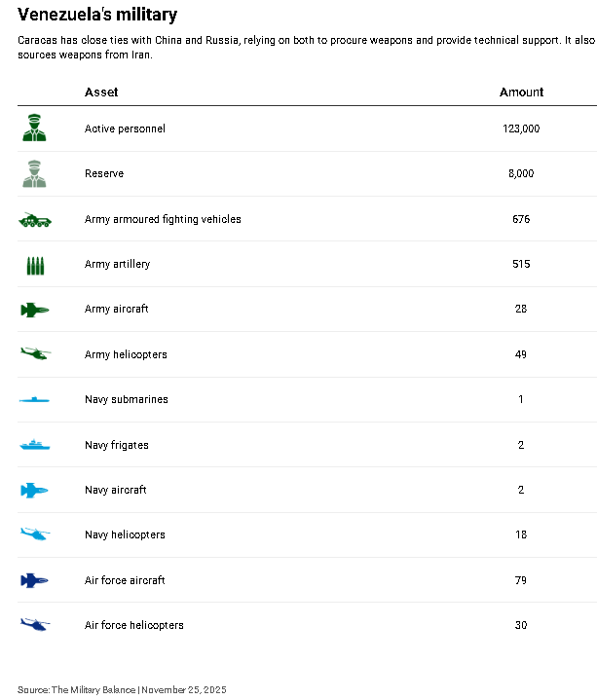Click the Asset column header
Image resolution: width=597 pixels, height=700 pixels.
pyautogui.click(x=101, y=92)
